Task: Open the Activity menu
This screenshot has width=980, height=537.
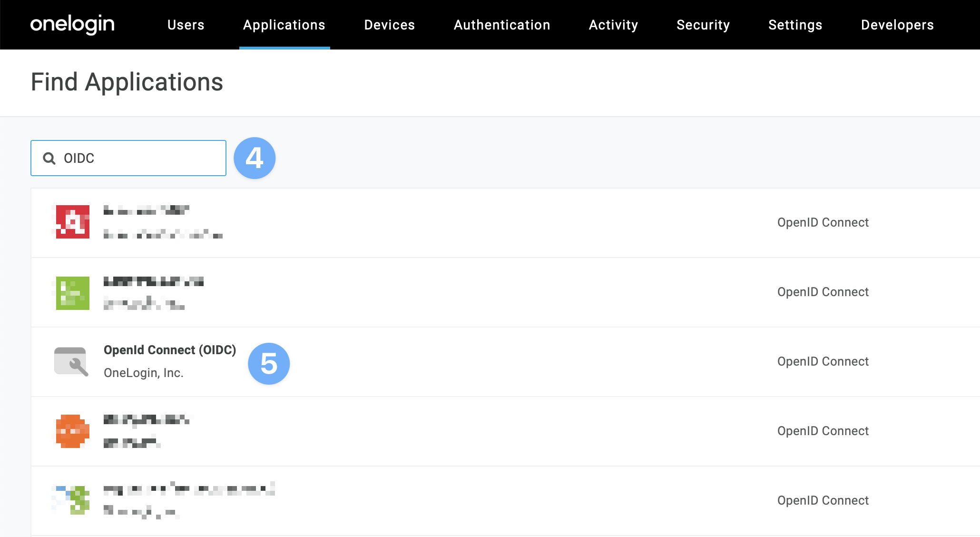Action: 613,25
